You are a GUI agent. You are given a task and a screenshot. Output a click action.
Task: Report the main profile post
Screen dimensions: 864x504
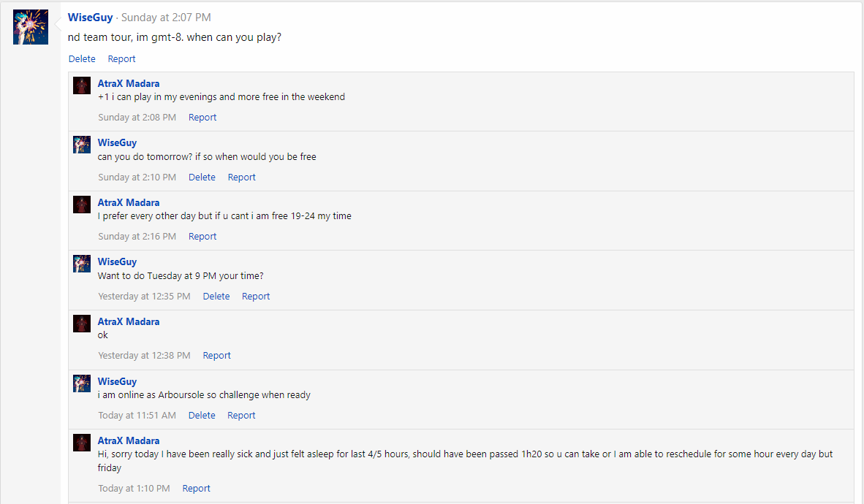pyautogui.click(x=121, y=59)
